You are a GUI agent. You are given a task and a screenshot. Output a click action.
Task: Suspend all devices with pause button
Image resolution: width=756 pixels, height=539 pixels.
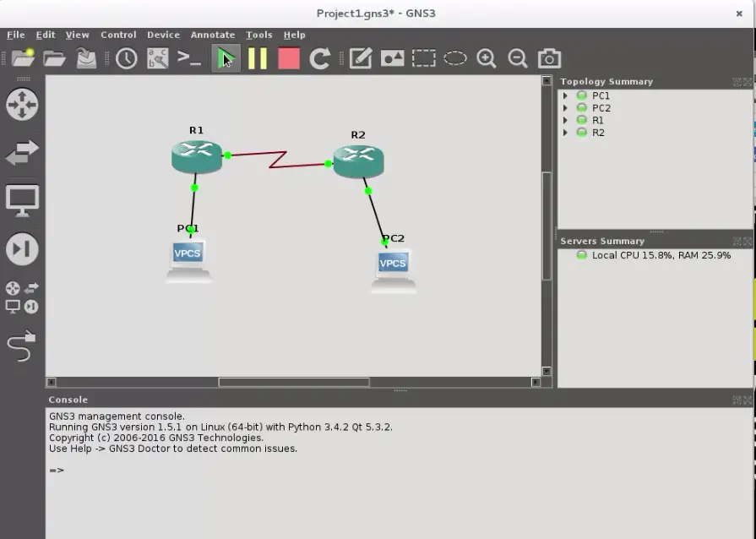[x=258, y=58]
